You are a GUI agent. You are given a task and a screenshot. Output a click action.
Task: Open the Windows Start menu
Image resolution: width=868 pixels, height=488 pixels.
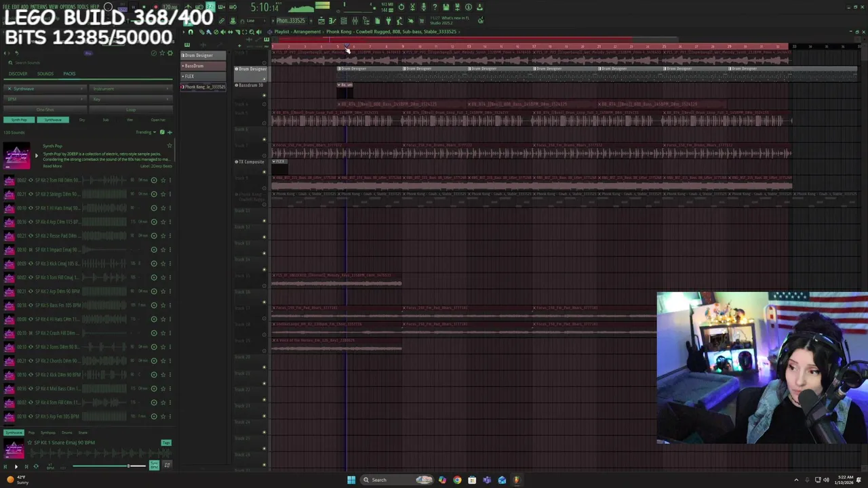click(x=351, y=480)
